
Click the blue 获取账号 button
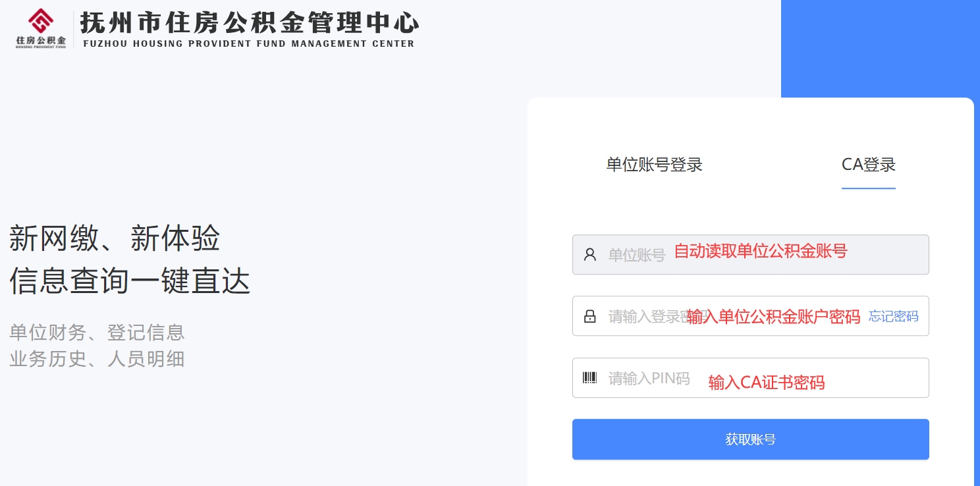[x=751, y=439]
